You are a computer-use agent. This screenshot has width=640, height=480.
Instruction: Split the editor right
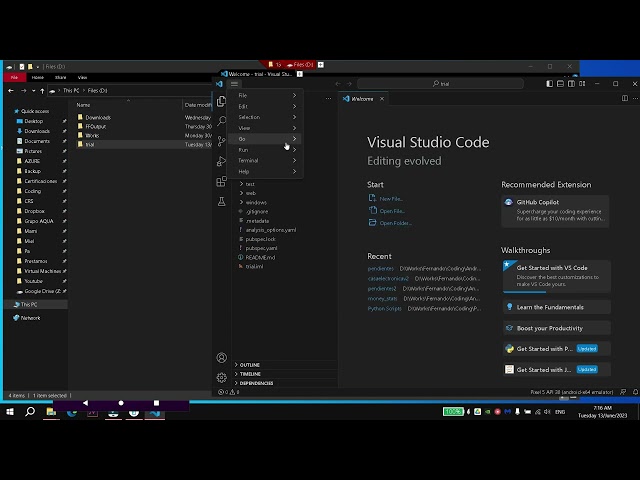pos(624,98)
